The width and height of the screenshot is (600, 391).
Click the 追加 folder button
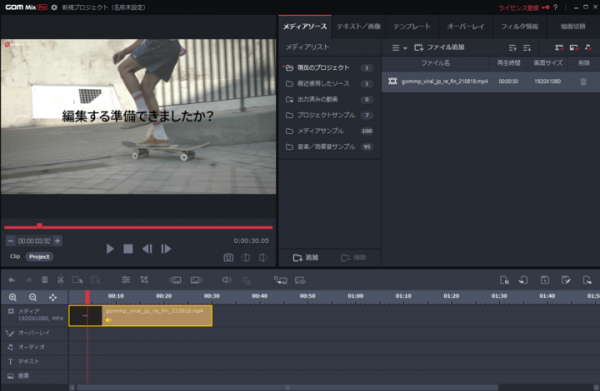[x=305, y=258]
